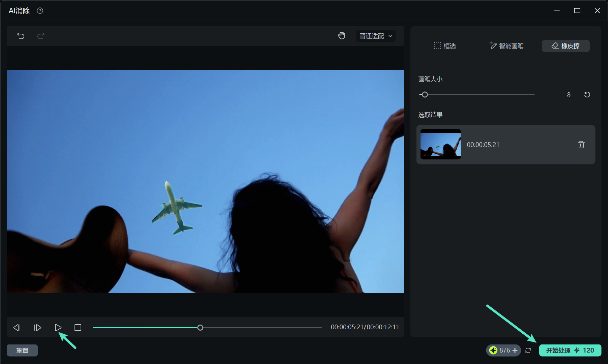Click the 开始处理 start processing button

(570, 351)
